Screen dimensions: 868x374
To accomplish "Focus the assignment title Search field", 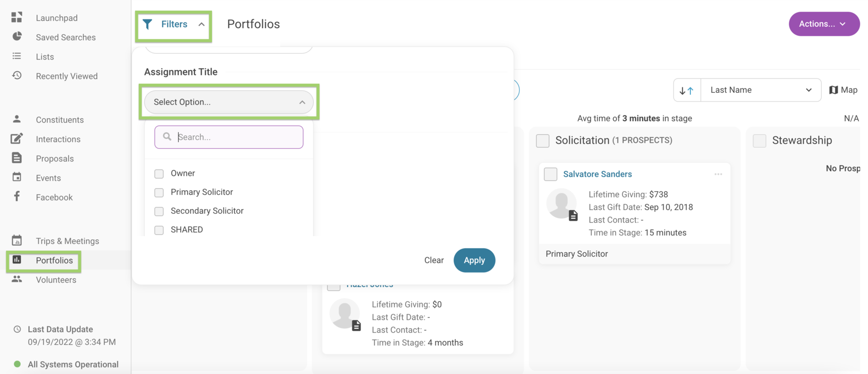I will click(x=229, y=137).
